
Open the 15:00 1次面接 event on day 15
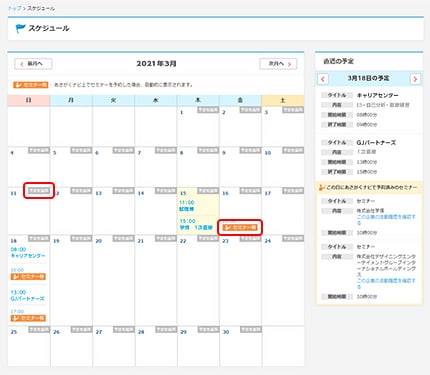(x=196, y=224)
